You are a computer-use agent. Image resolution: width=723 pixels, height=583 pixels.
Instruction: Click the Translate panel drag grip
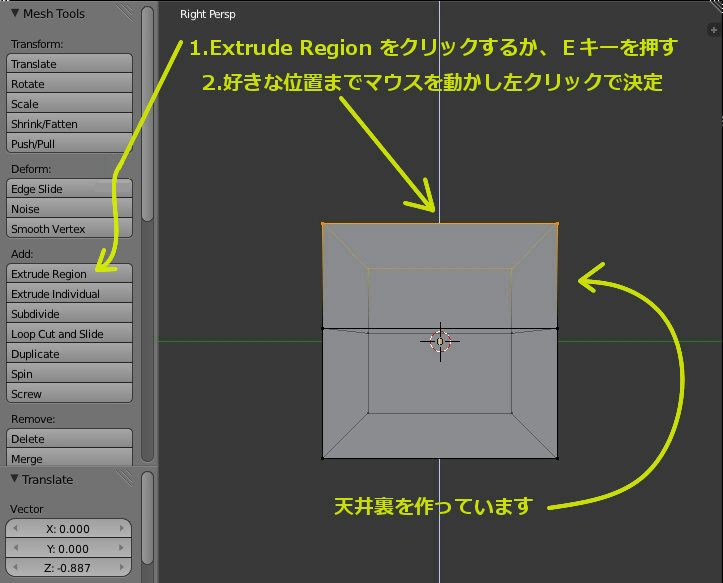tap(124, 478)
